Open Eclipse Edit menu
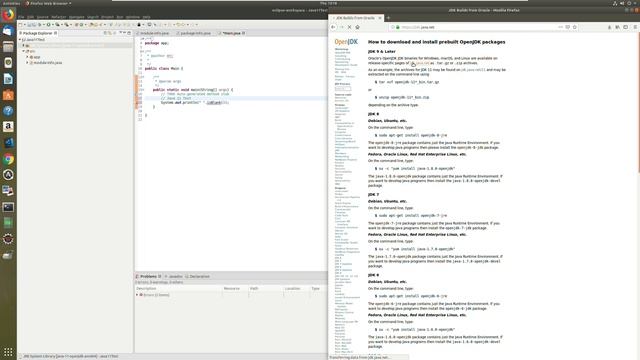Viewport: 640px width, 360px height. [31, 17]
